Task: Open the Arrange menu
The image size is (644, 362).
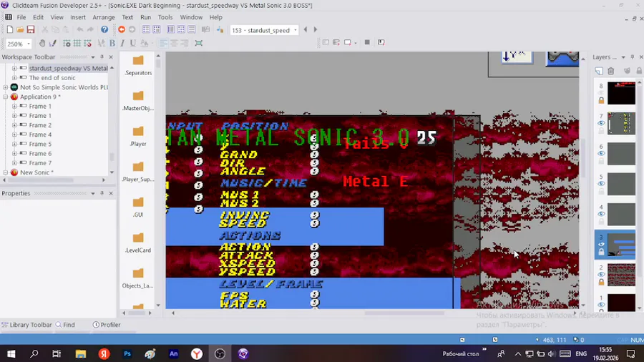Action: click(x=104, y=17)
